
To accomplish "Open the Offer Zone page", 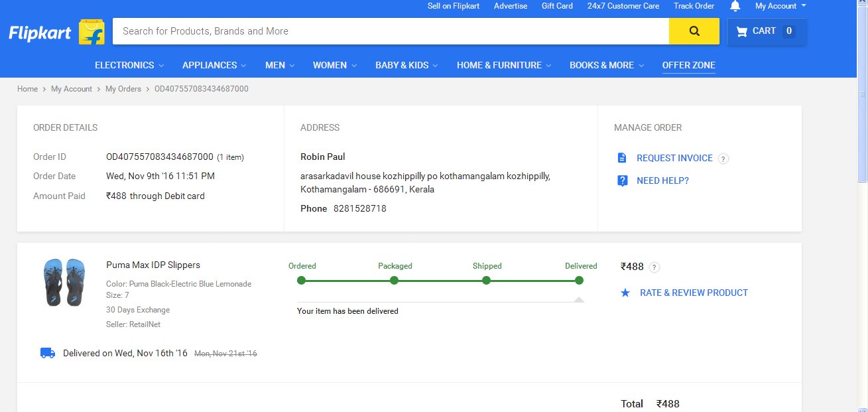I will coord(689,65).
